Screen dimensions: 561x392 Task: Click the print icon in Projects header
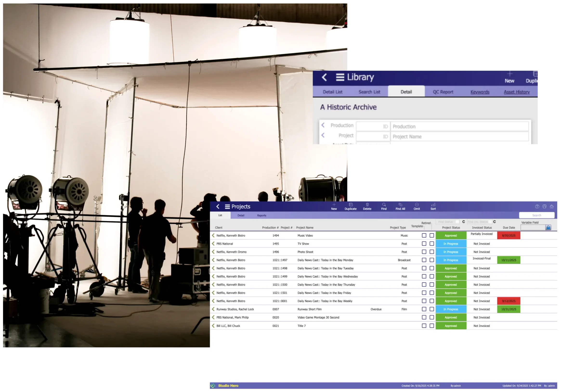click(544, 207)
